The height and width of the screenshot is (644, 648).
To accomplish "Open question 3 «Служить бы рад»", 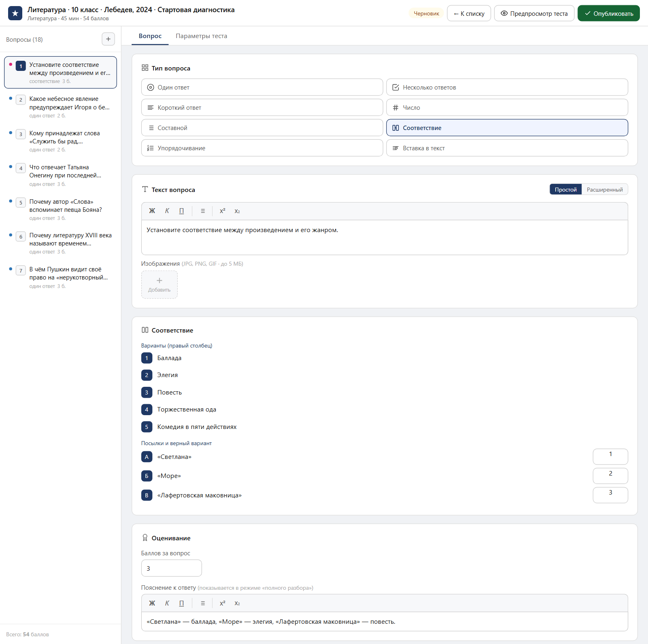I will [x=60, y=141].
